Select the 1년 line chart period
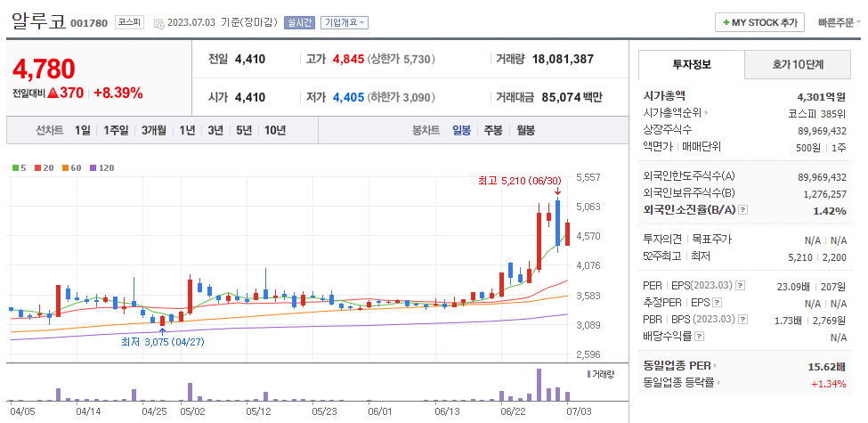 [187, 131]
